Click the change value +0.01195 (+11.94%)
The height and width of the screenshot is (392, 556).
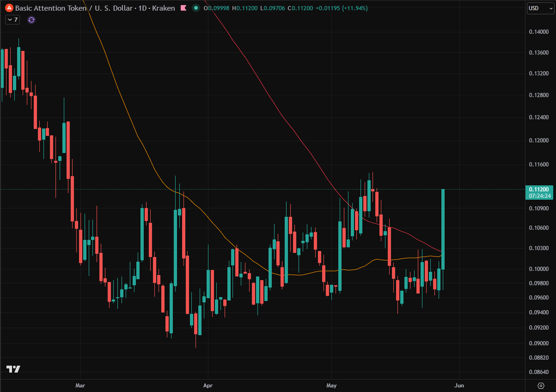click(341, 8)
